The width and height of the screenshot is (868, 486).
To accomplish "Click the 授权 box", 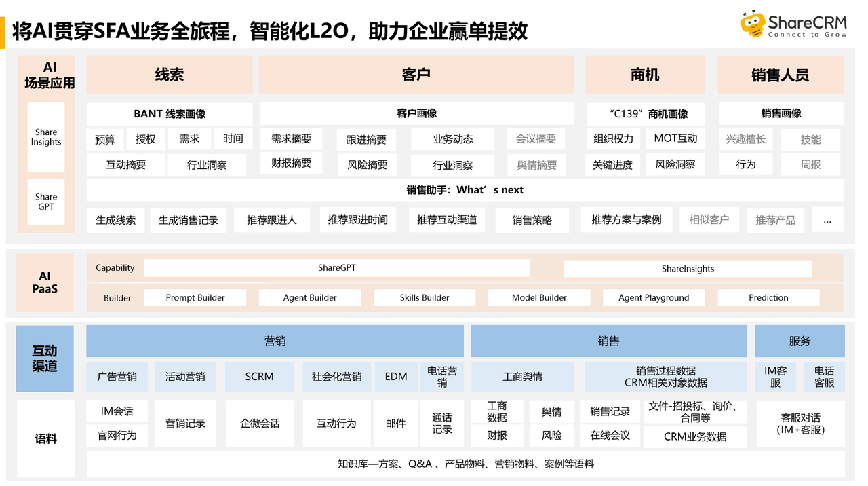I will click(x=146, y=139).
